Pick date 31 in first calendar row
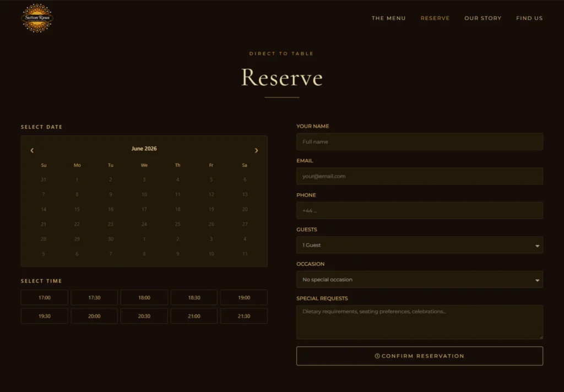 click(44, 179)
